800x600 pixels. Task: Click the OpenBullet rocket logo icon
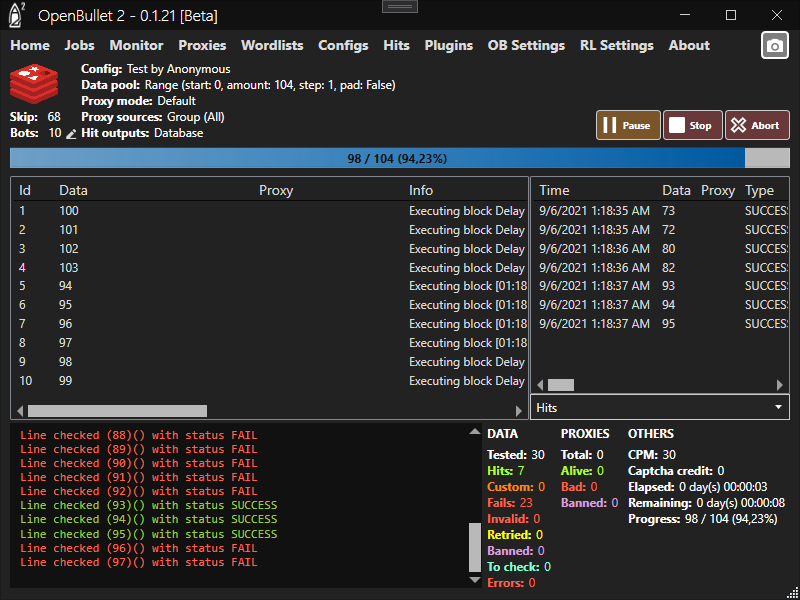click(17, 15)
